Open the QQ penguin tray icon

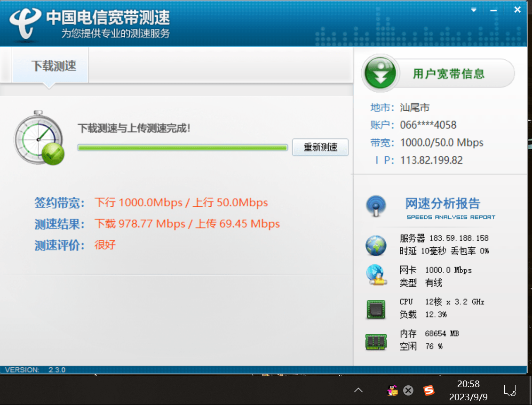tap(392, 390)
